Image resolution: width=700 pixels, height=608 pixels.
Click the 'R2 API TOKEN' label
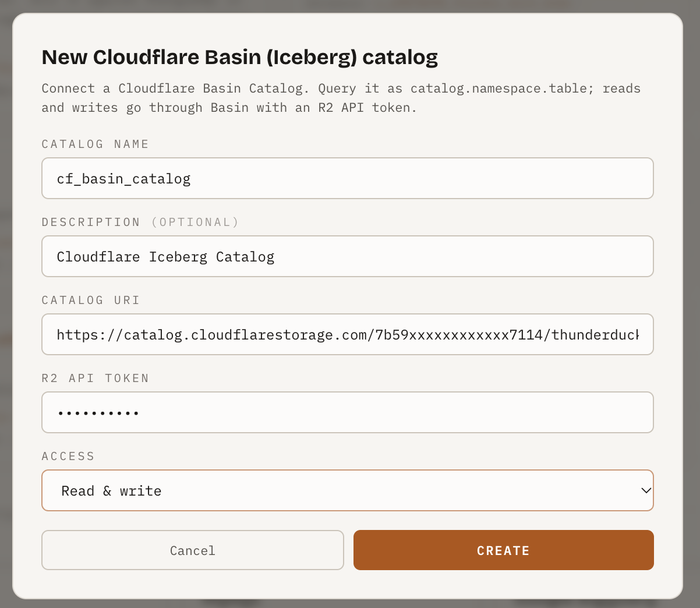tap(96, 378)
